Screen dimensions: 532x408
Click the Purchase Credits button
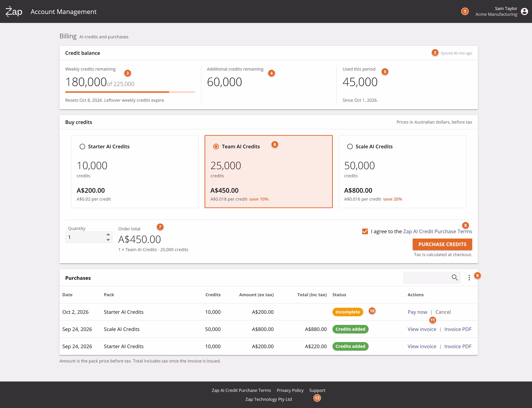click(442, 244)
